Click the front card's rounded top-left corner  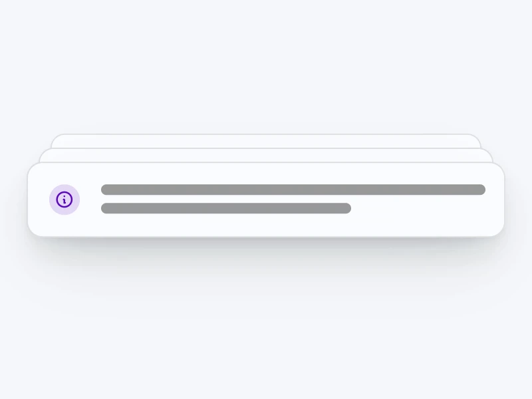pyautogui.click(x=34, y=169)
